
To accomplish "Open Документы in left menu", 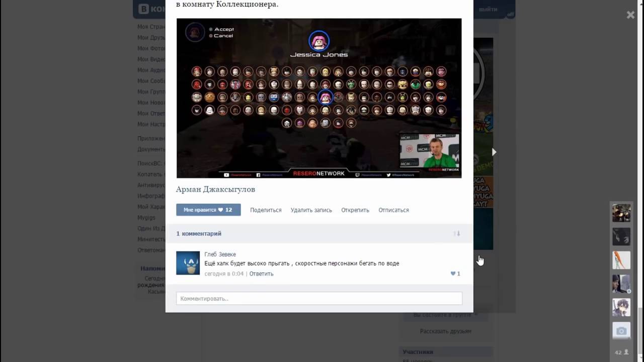I will click(151, 149).
